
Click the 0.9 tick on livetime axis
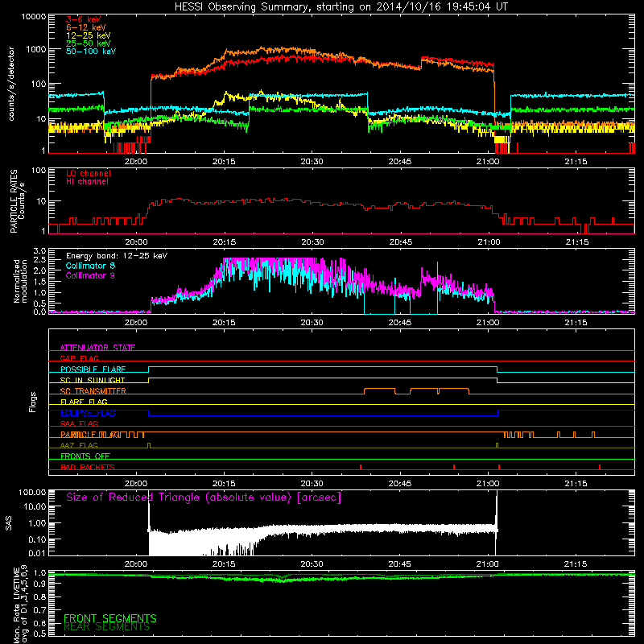(x=39, y=584)
